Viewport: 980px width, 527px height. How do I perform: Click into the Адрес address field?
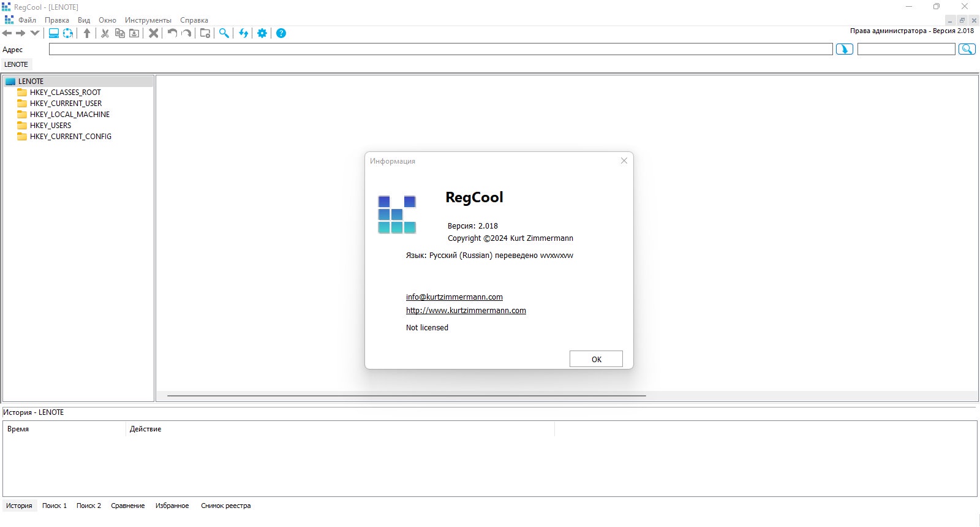click(441, 49)
